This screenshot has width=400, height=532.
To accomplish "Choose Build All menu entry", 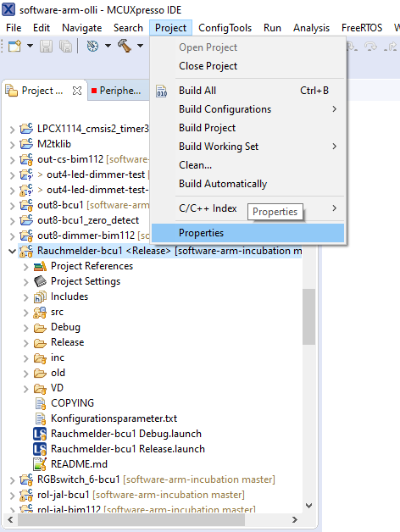I will [x=247, y=91].
